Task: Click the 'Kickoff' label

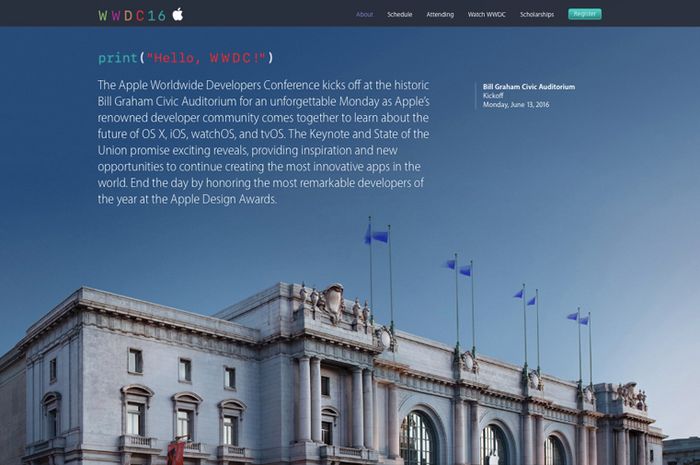Action: [x=493, y=95]
